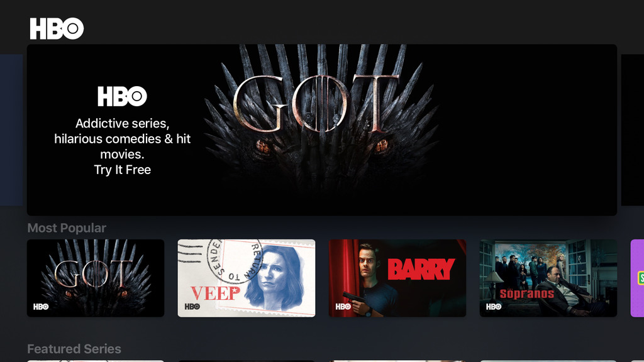644x362 pixels.
Task: Select the partially visible purple thumbnail
Action: [638, 278]
